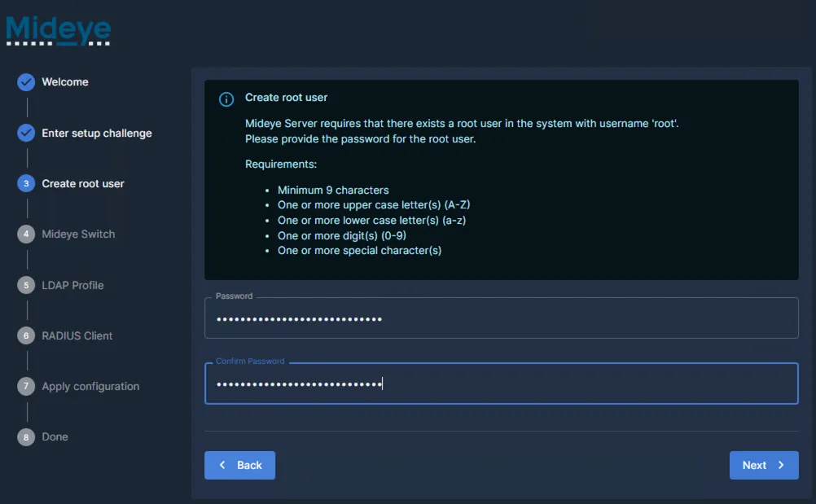Click the step 5 LDAP Profile circle
816x504 pixels.
click(24, 285)
